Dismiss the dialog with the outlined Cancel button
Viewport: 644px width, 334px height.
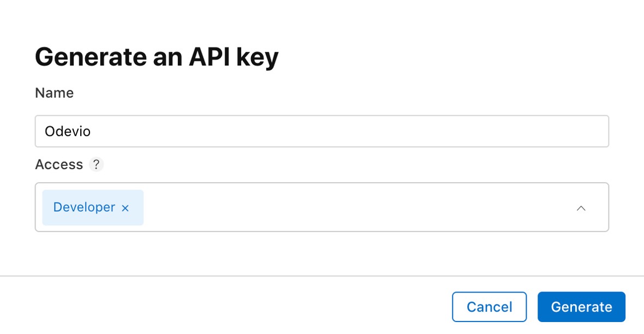[x=489, y=307]
